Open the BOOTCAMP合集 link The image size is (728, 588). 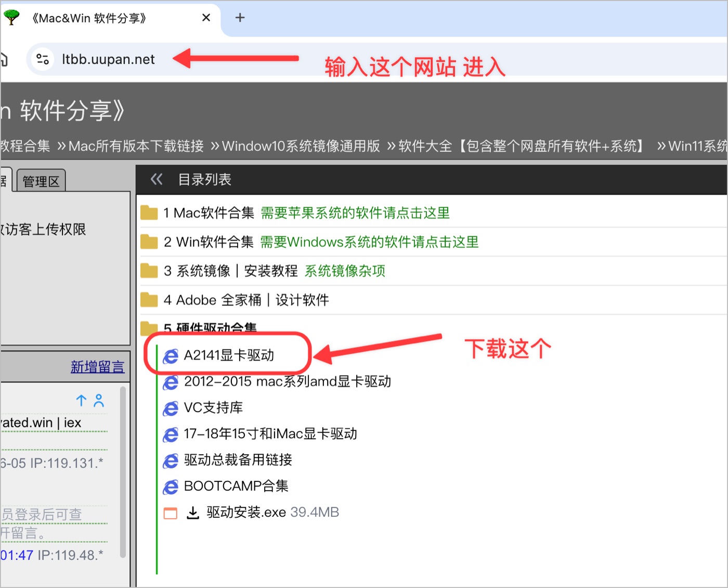tap(236, 486)
